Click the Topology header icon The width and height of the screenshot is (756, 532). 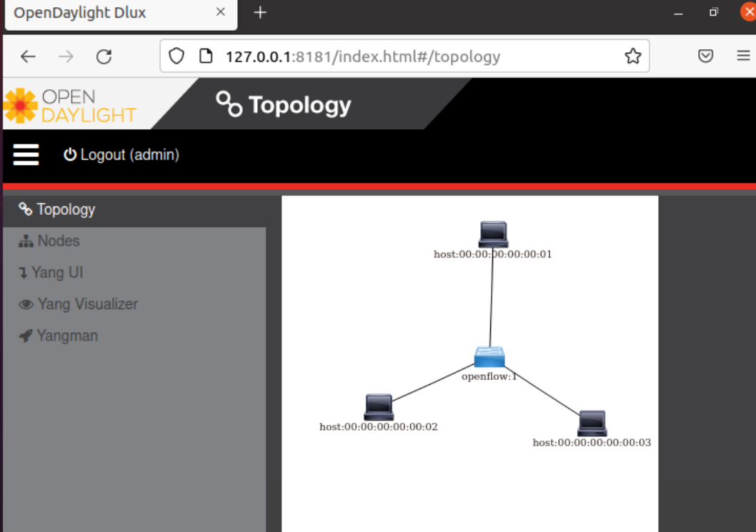tap(229, 104)
